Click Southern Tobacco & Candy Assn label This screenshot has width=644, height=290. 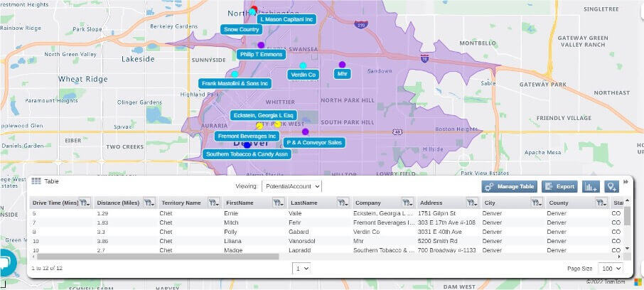(x=247, y=154)
